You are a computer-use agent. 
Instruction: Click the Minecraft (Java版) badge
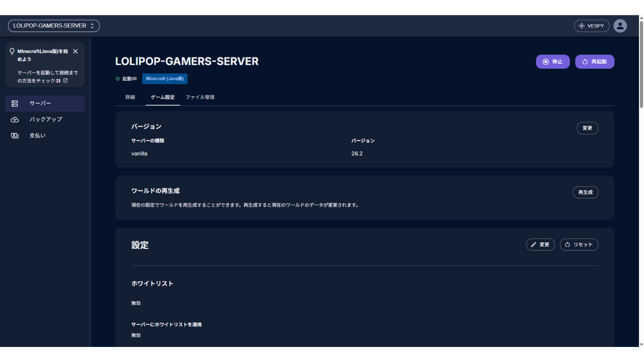point(165,78)
